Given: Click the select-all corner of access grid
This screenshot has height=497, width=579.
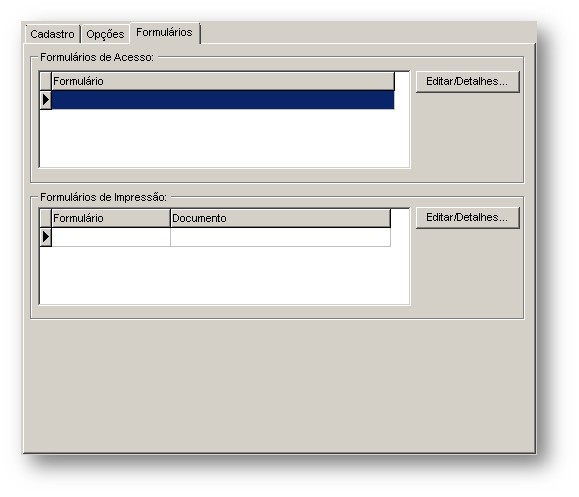Looking at the screenshot, I should [x=45, y=81].
